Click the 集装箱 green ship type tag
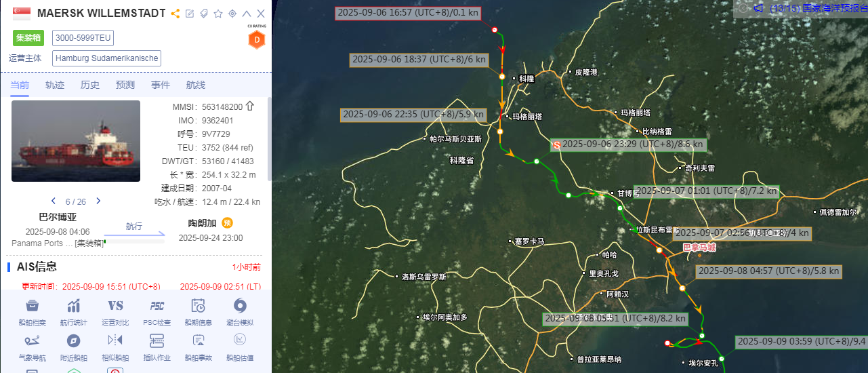The width and height of the screenshot is (868, 373). pos(28,38)
